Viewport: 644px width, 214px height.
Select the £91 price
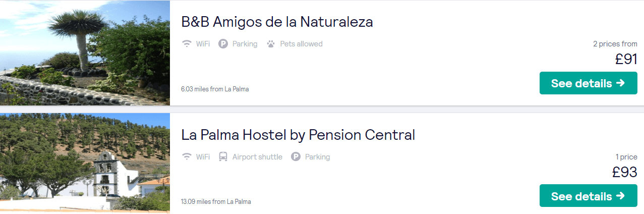[x=626, y=59]
